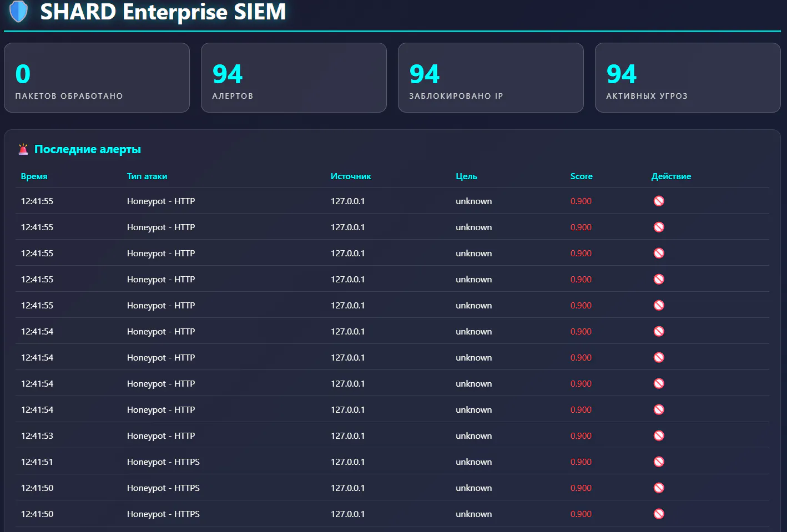Click Honeypot - HTTPS in the 12:41:51 row

[163, 462]
